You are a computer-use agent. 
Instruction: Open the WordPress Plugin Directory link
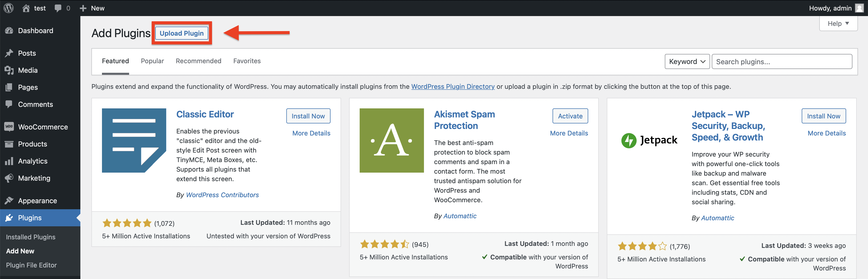(x=453, y=87)
